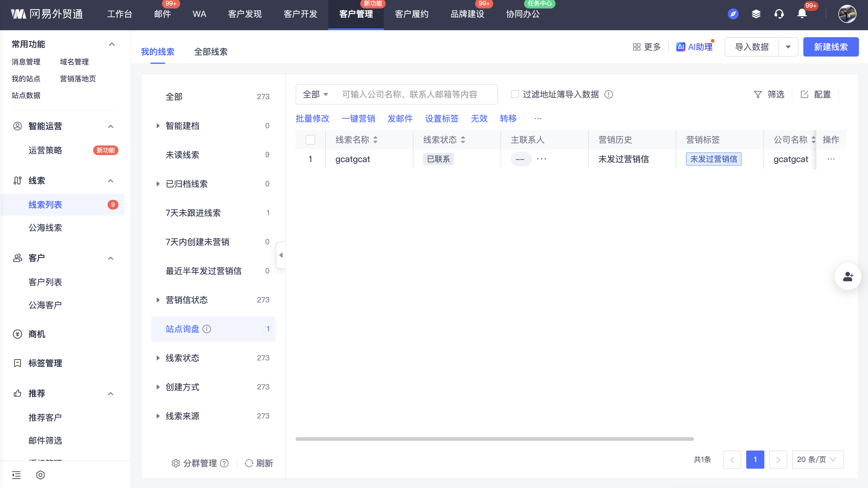Expand the 营销信状态 tree group
868x488 pixels.
(x=158, y=300)
